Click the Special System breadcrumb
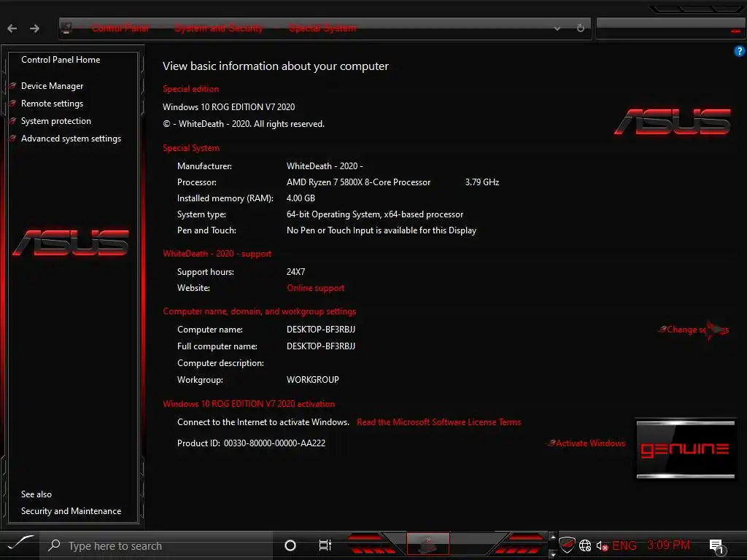The height and width of the screenshot is (560, 747). pyautogui.click(x=322, y=28)
